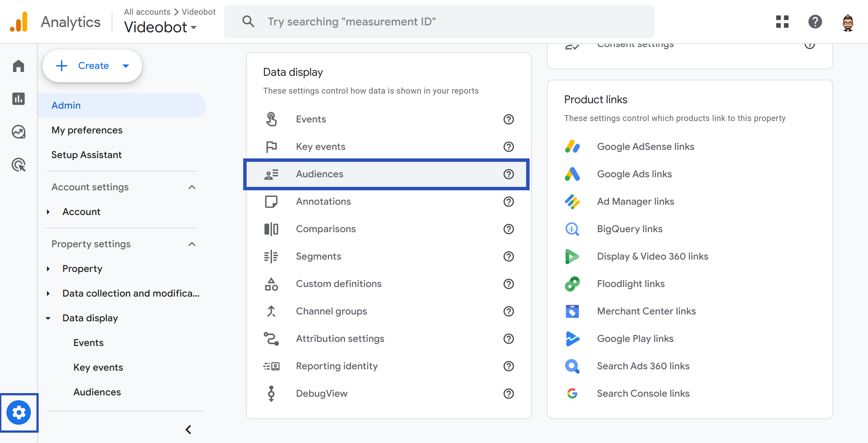Click help icon beside DebugView

point(509,394)
